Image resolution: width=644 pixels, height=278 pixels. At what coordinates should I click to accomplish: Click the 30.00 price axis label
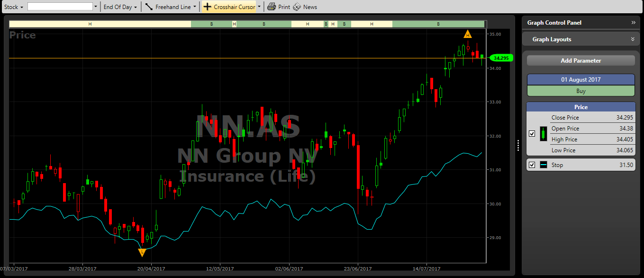496,204
